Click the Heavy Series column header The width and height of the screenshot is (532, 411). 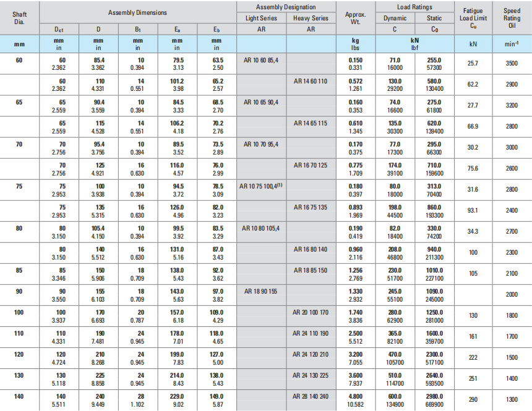[311, 19]
